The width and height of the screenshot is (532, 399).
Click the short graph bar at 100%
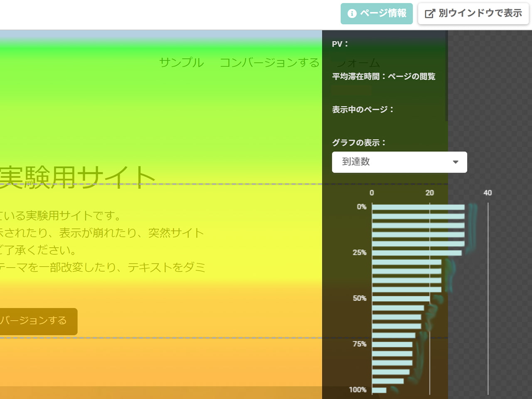[379, 390]
